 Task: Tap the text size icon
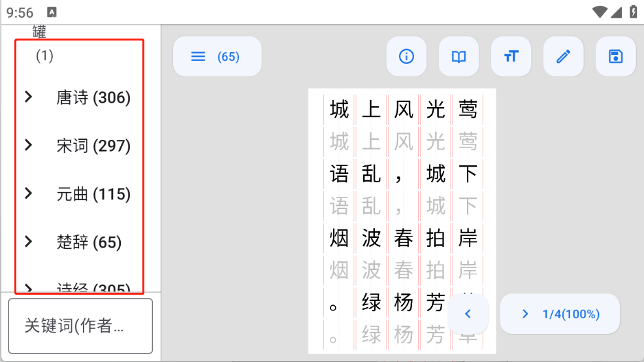click(511, 57)
